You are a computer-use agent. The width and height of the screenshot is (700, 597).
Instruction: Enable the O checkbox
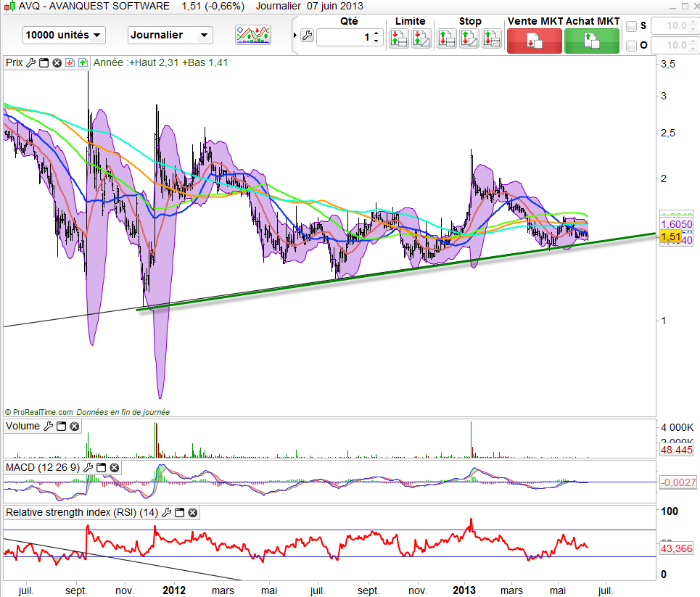631,46
